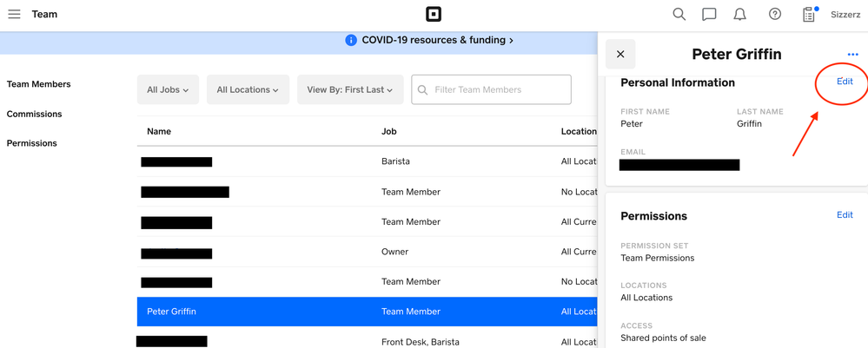Viewport: 868px width, 348px height.
Task: Open the Commissions section
Action: tap(35, 114)
